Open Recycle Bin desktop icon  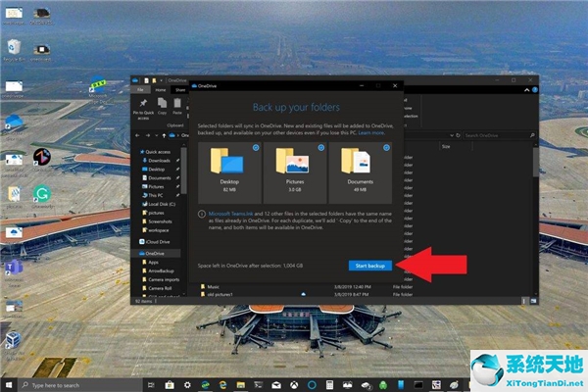click(15, 51)
